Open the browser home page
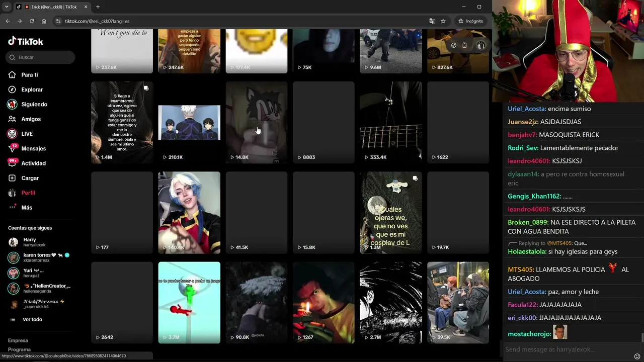This screenshot has height=362, width=644. point(44,21)
